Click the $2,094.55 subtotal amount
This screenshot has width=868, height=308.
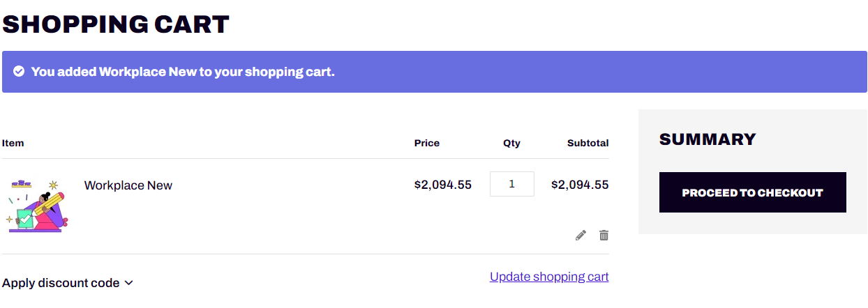coord(580,185)
